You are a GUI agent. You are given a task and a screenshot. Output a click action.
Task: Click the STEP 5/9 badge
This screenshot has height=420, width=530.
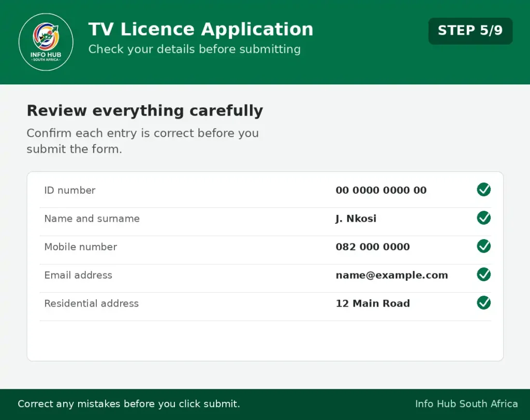click(x=470, y=31)
